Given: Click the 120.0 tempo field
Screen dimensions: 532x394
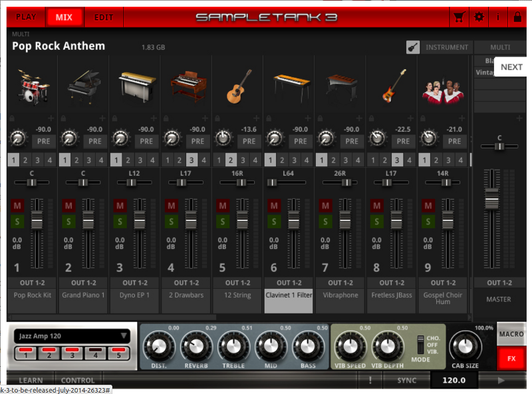Looking at the screenshot, I should click(454, 380).
